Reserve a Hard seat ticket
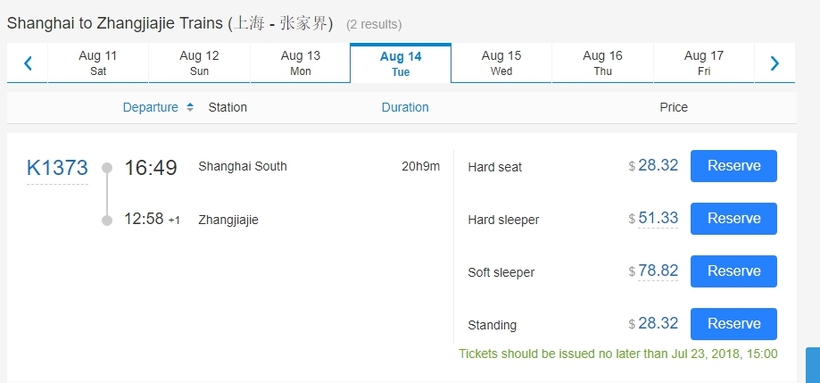The width and height of the screenshot is (820, 383). click(x=734, y=166)
